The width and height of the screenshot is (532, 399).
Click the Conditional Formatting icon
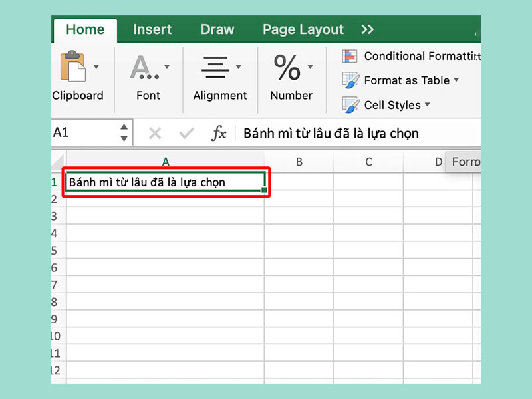[x=350, y=56]
